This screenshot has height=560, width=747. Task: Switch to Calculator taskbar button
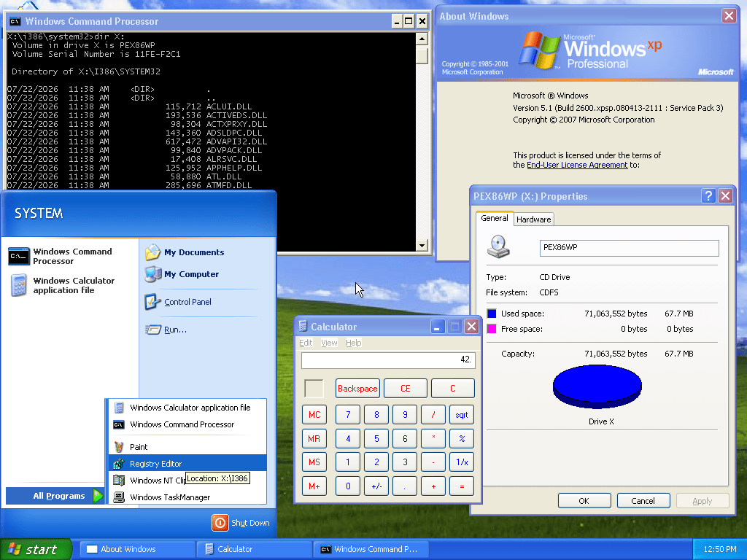click(255, 549)
